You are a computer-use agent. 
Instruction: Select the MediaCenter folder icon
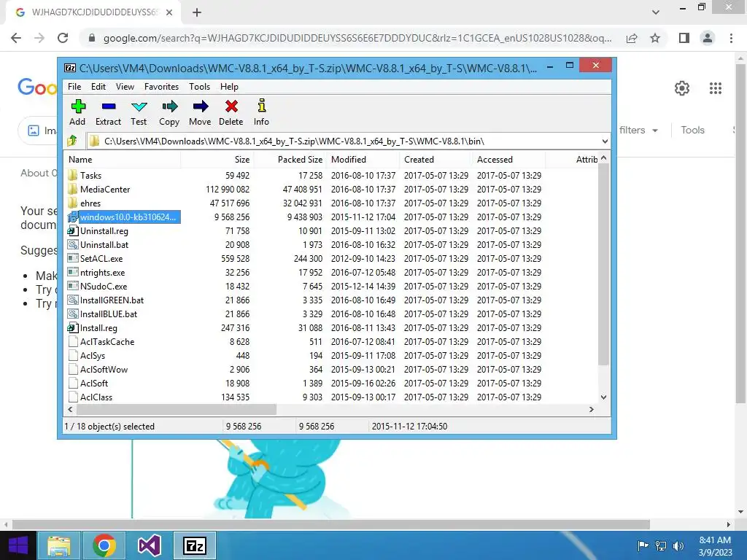point(73,189)
